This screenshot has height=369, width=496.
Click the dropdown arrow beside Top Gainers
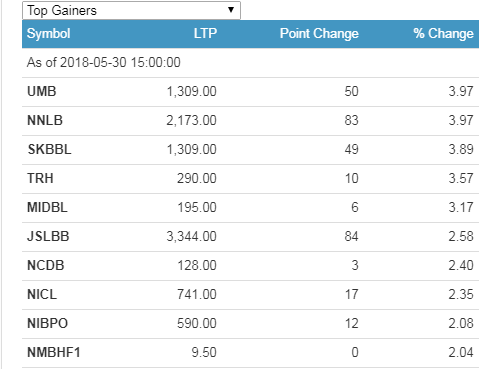231,10
